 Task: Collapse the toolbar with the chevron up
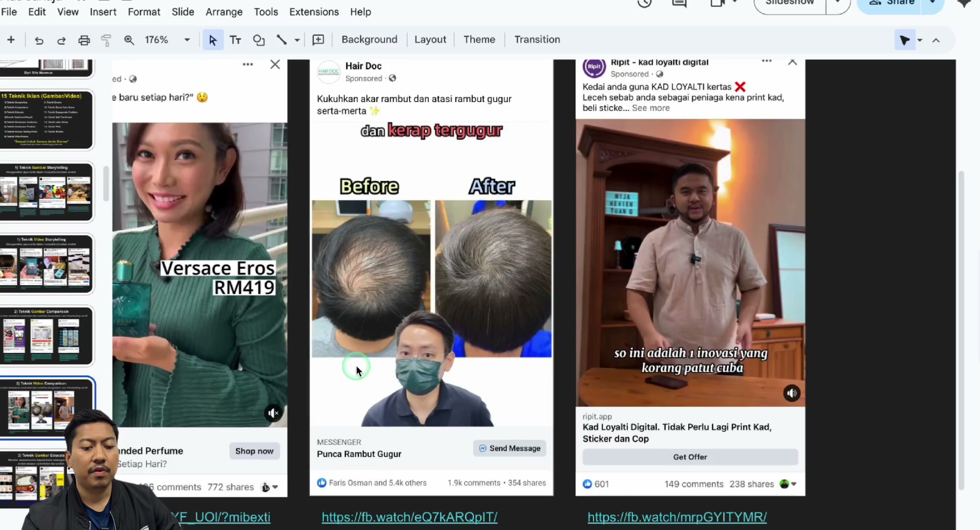(x=936, y=40)
